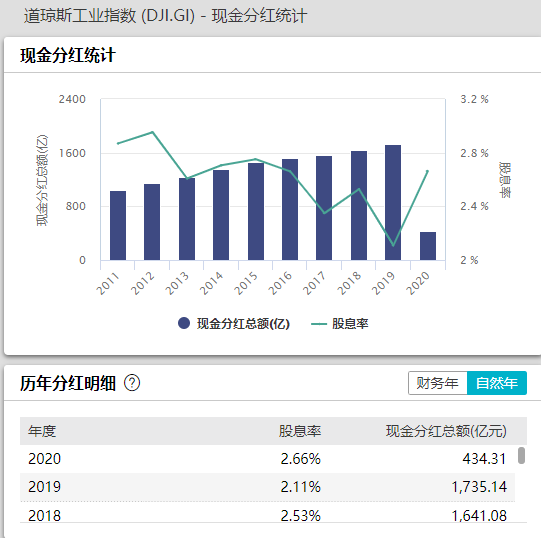Screen dimensions: 541x538
Task: Select the 2020 row in the dividend table
Action: pyautogui.click(x=267, y=459)
